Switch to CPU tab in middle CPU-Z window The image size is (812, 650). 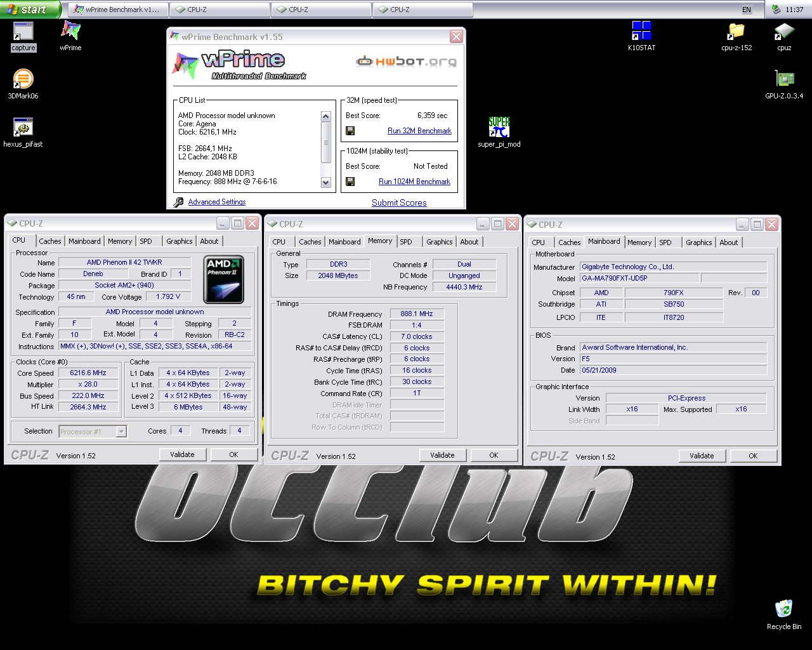279,242
